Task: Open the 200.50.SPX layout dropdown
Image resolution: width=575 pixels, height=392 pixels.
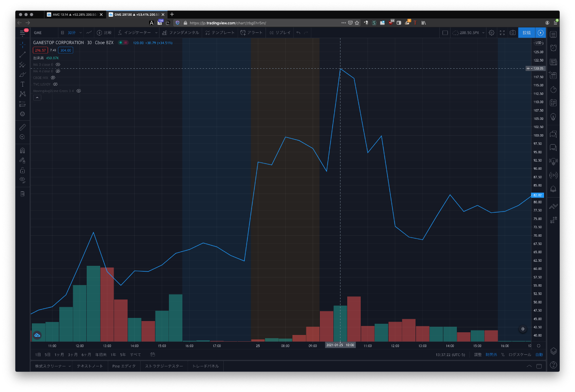Action: tap(483, 33)
